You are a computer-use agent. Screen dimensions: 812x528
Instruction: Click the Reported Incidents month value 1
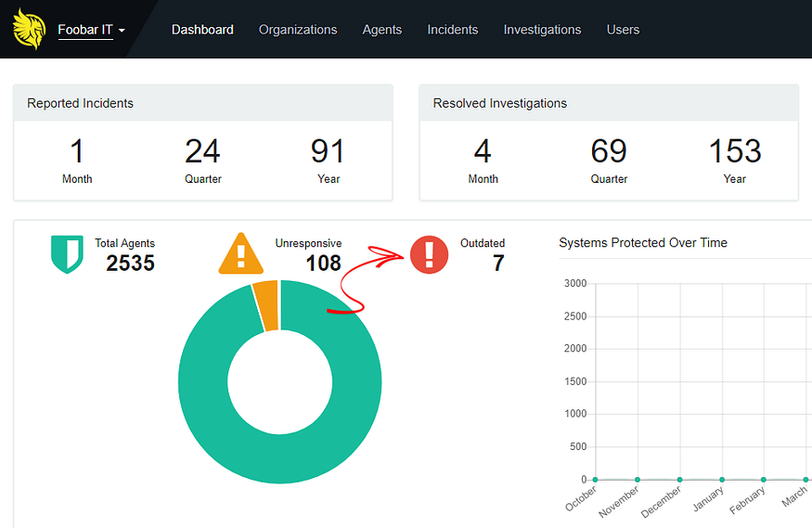pyautogui.click(x=77, y=151)
